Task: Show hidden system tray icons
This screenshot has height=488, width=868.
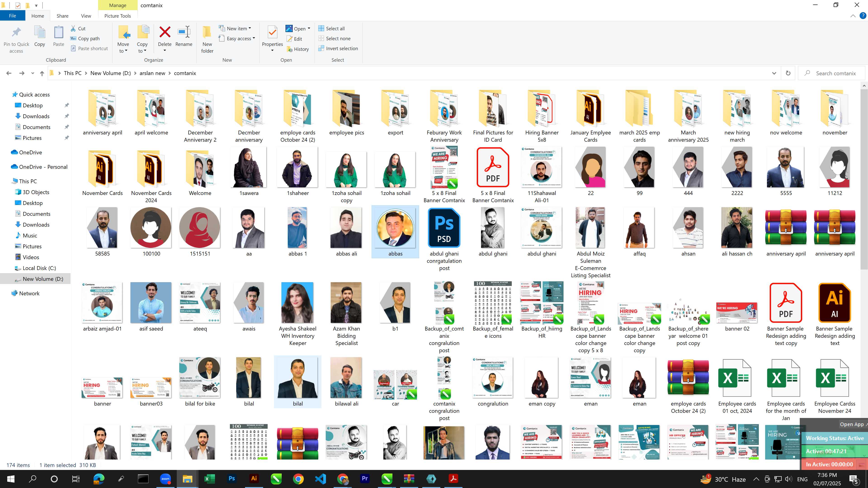Action: point(756,479)
